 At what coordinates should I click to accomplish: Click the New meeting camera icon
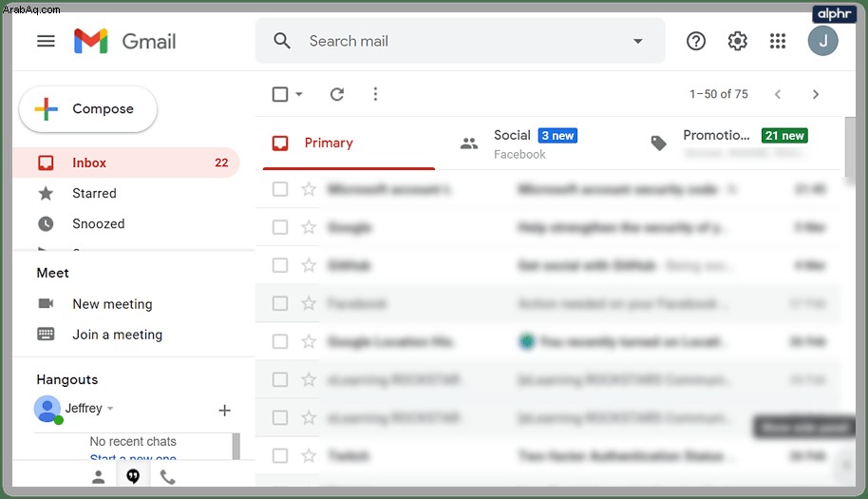46,303
